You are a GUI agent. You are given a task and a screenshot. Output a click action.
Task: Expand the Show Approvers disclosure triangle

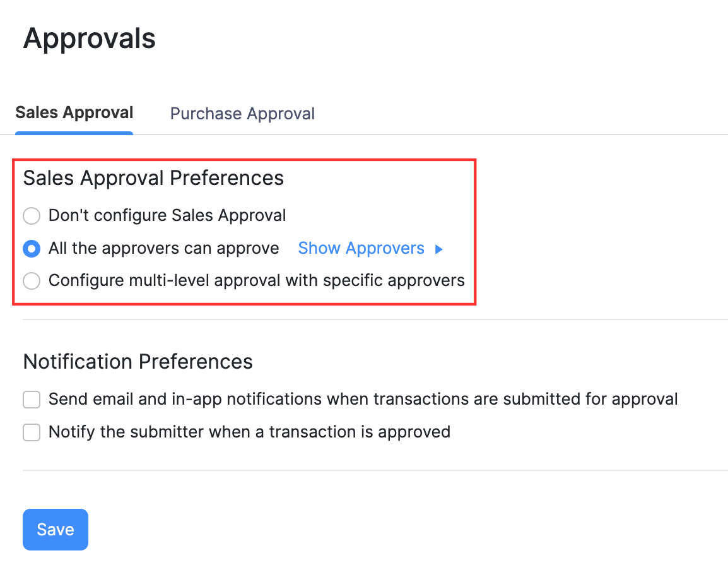tap(439, 249)
